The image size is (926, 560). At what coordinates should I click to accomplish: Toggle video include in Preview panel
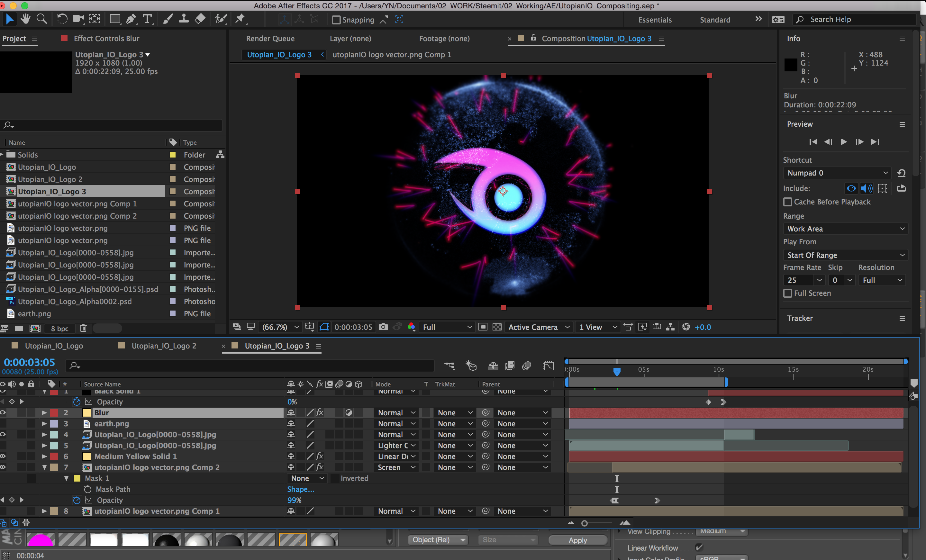(x=851, y=188)
